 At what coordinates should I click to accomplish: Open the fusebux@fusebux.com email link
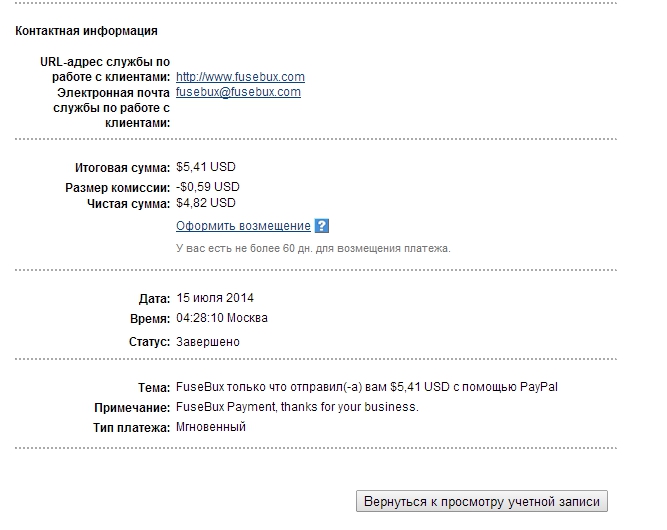click(238, 92)
